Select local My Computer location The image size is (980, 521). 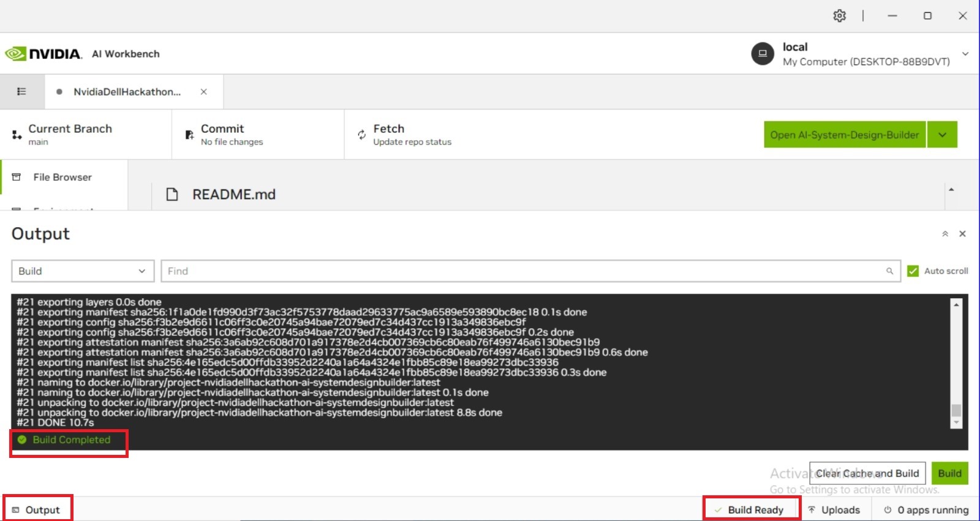point(860,54)
